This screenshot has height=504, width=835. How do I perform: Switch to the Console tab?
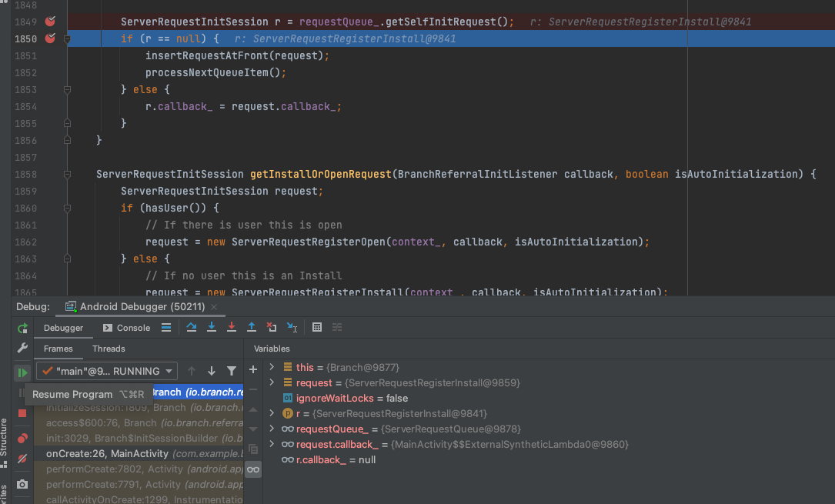pyautogui.click(x=127, y=328)
